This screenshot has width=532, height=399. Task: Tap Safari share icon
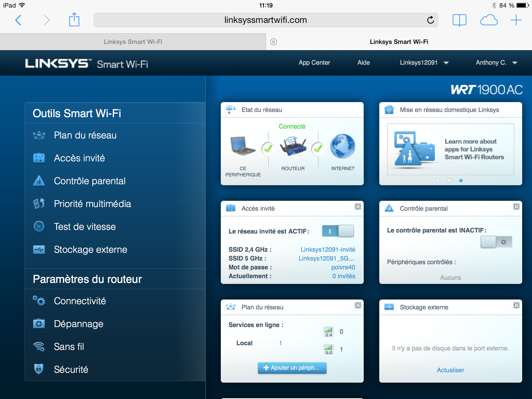point(74,20)
